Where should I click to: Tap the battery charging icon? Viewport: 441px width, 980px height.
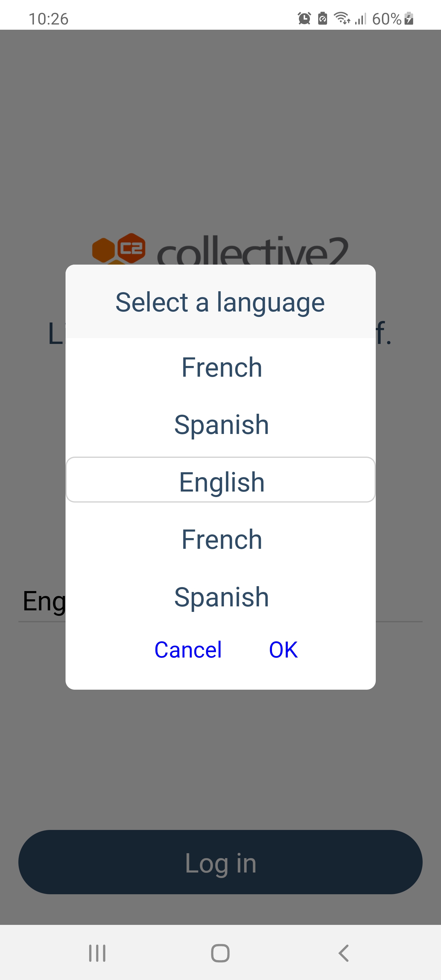(x=409, y=18)
